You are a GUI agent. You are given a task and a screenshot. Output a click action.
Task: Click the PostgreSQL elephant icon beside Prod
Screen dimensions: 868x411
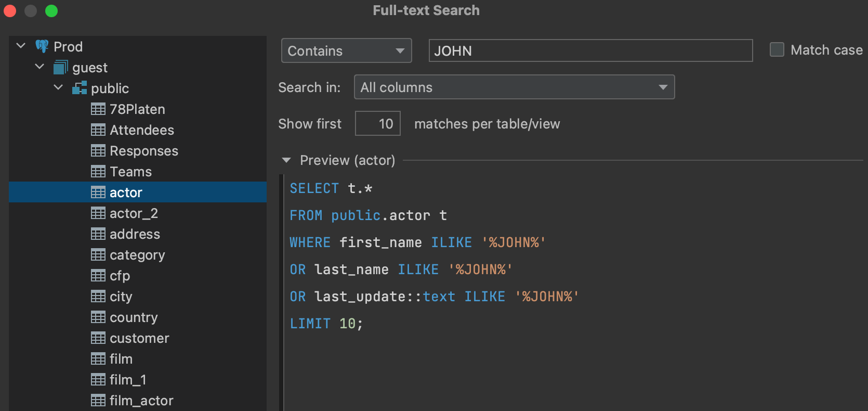pos(42,46)
